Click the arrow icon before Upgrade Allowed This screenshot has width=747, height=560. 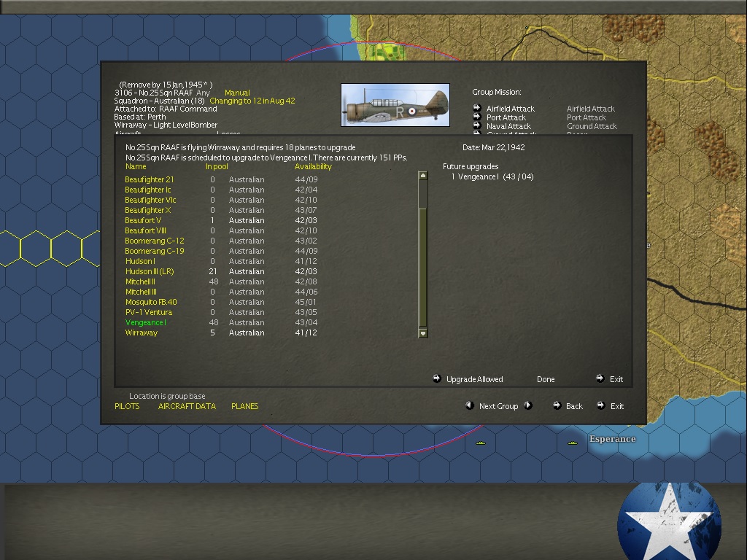click(x=437, y=378)
